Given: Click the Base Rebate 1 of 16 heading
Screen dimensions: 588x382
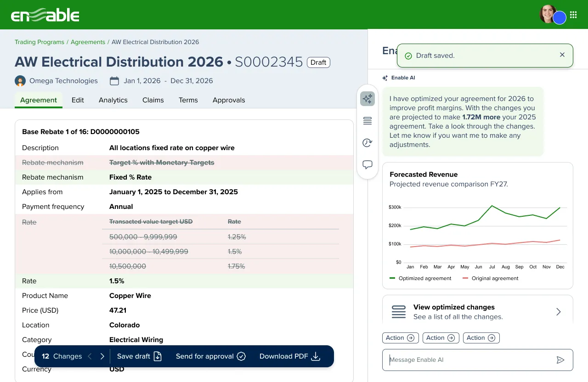Looking at the screenshot, I should (81, 132).
